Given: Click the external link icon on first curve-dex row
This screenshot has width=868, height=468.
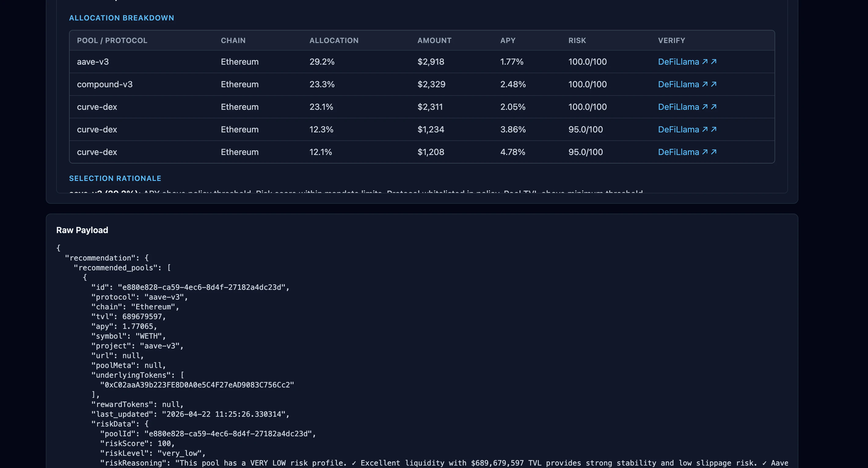Looking at the screenshot, I should click(x=706, y=107).
